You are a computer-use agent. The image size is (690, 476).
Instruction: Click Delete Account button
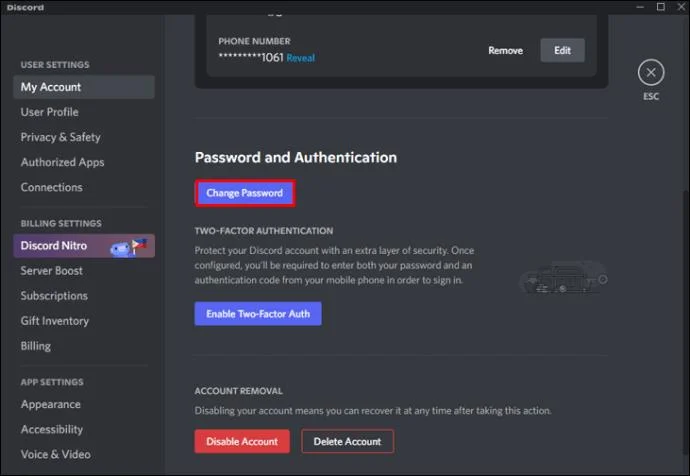(347, 441)
